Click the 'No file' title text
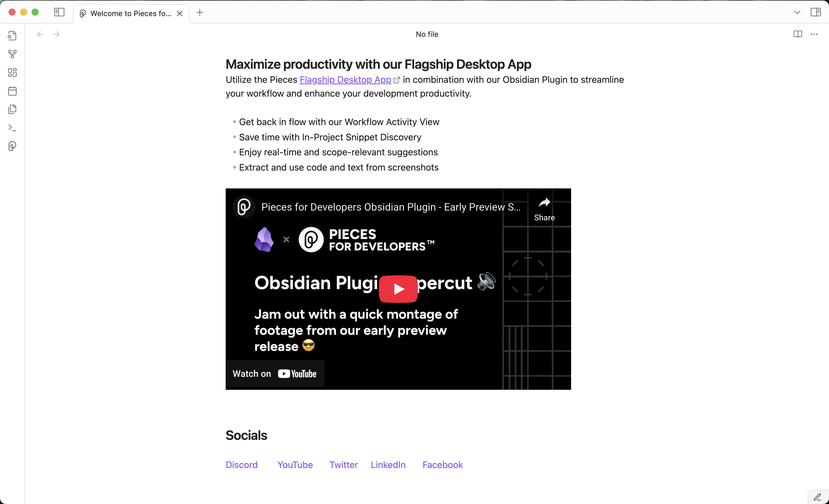This screenshot has width=829, height=504. [427, 34]
